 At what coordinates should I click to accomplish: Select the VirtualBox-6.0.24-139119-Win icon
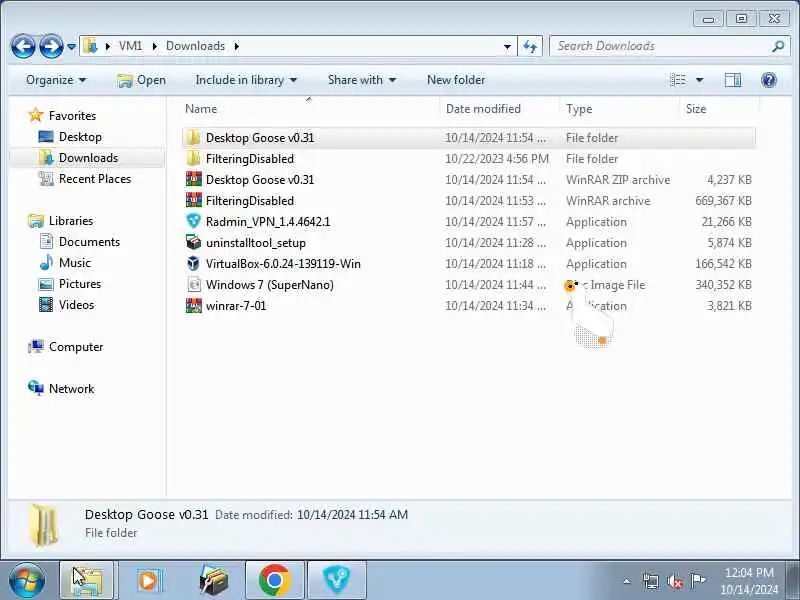[x=193, y=263]
